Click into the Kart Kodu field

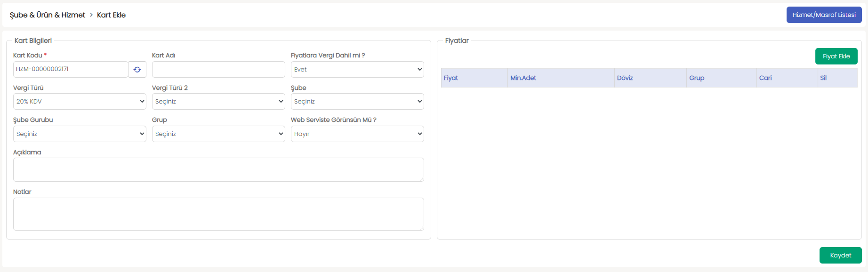point(71,69)
